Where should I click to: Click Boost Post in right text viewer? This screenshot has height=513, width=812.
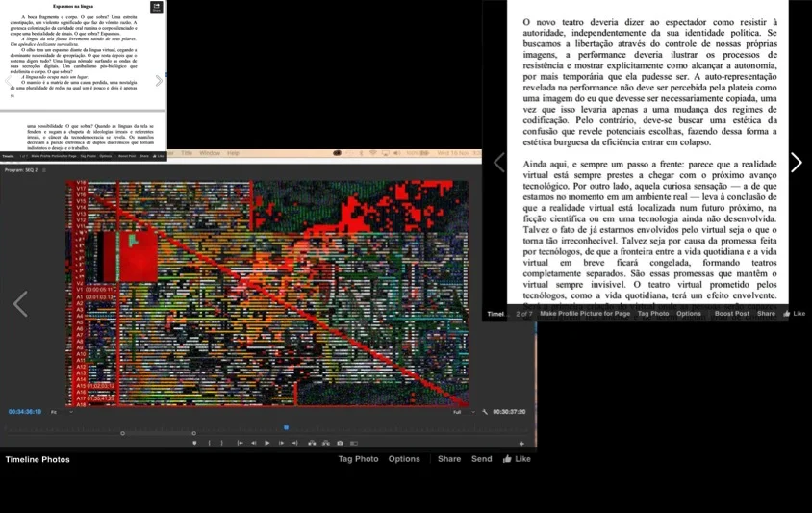tap(732, 314)
